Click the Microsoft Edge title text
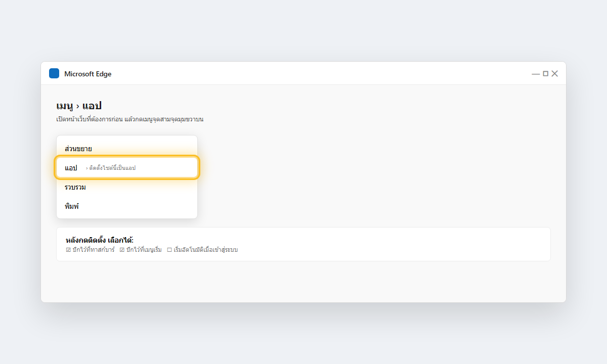 click(88, 74)
